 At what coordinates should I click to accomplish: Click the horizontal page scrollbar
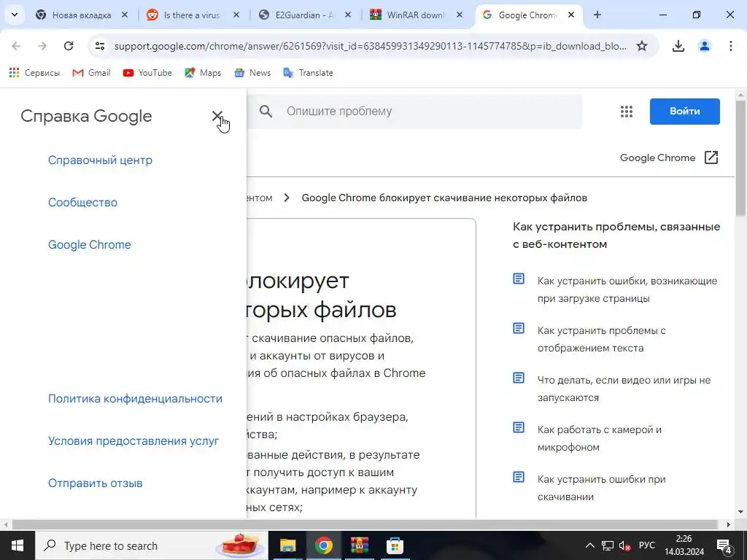click(x=365, y=524)
